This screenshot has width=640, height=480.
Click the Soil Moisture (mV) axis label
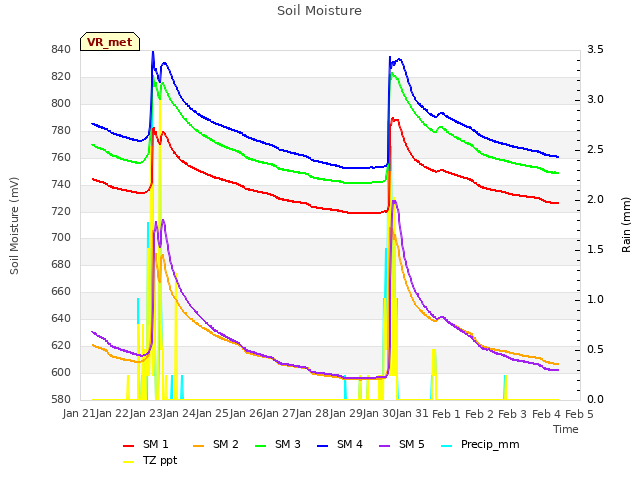tap(14, 225)
